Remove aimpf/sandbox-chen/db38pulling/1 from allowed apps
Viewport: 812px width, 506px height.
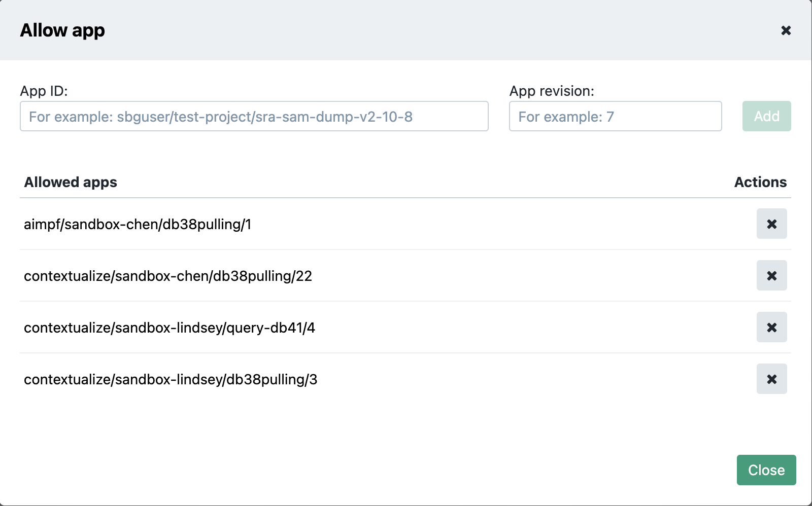click(x=771, y=224)
